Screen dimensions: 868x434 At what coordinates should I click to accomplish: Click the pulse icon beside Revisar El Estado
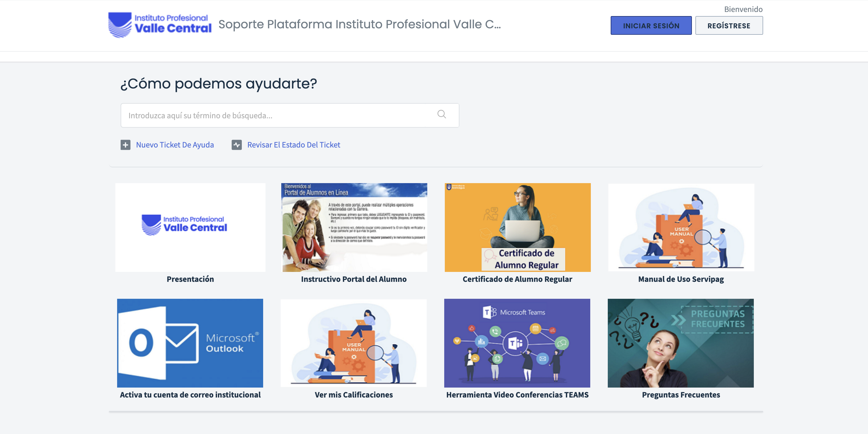[237, 145]
